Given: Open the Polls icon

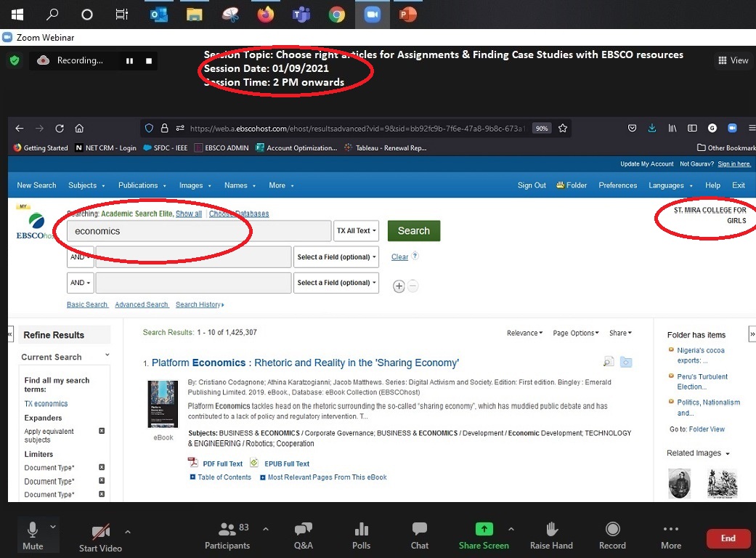Looking at the screenshot, I should [x=361, y=535].
